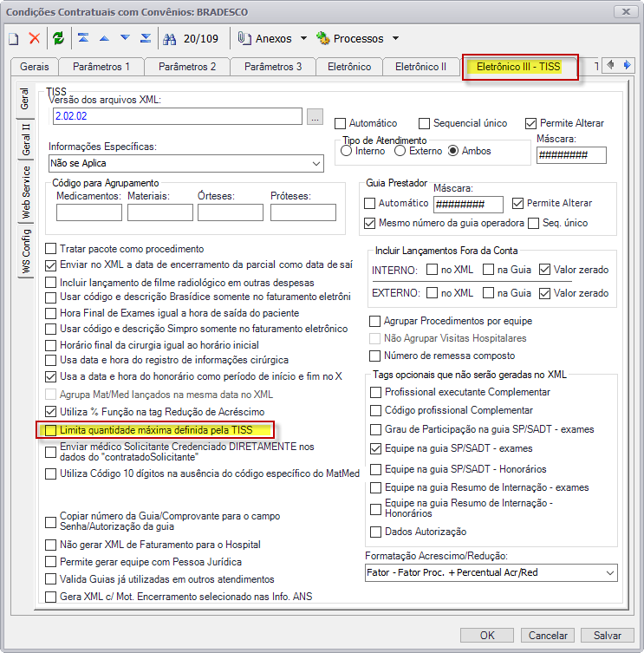The height and width of the screenshot is (653, 644).
Task: Click the Materiais code field
Action: coord(160,212)
